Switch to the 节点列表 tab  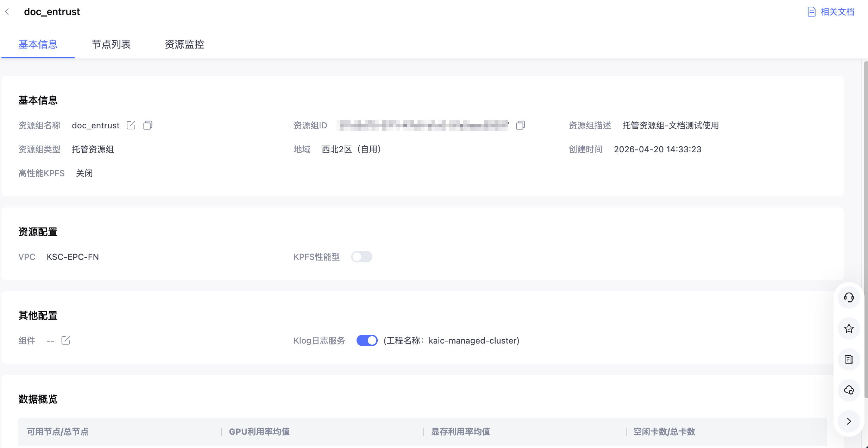111,44
